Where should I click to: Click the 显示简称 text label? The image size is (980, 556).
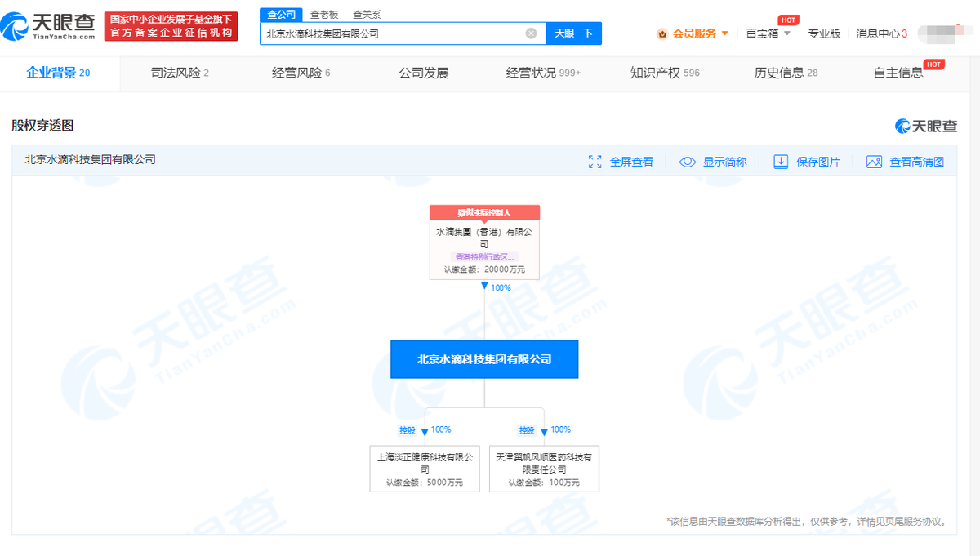click(x=725, y=162)
